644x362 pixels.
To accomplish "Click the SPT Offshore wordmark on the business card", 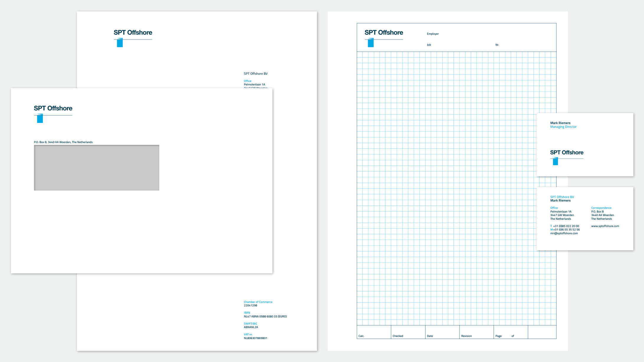I will point(566,152).
